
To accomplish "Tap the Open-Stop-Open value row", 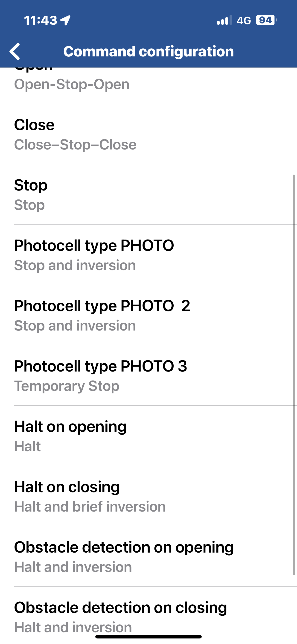I will pyautogui.click(x=72, y=85).
